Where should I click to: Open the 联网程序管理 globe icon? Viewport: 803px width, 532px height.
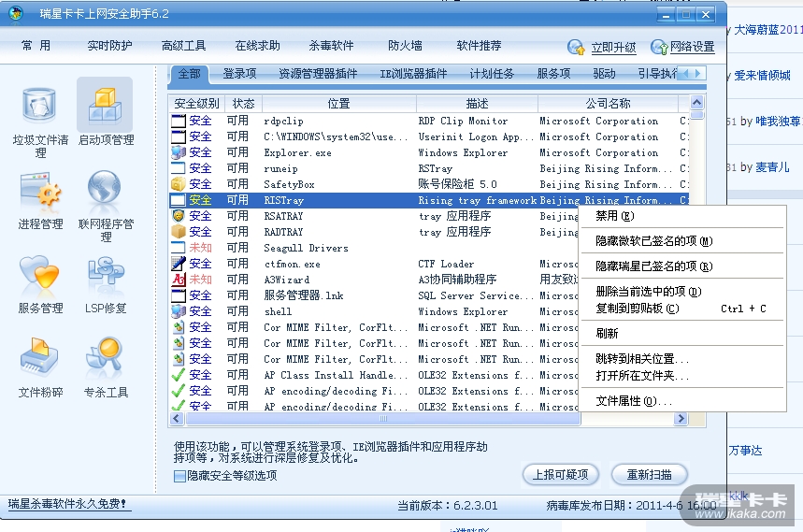tap(104, 187)
